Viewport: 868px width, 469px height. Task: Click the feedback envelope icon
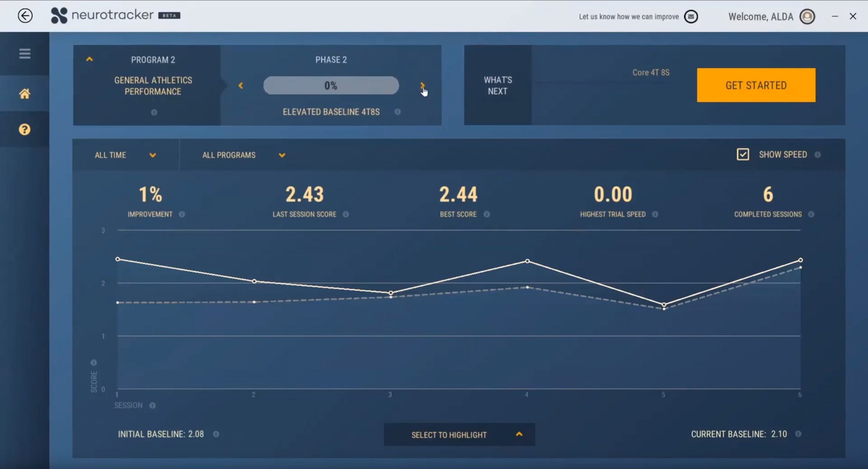tap(690, 16)
